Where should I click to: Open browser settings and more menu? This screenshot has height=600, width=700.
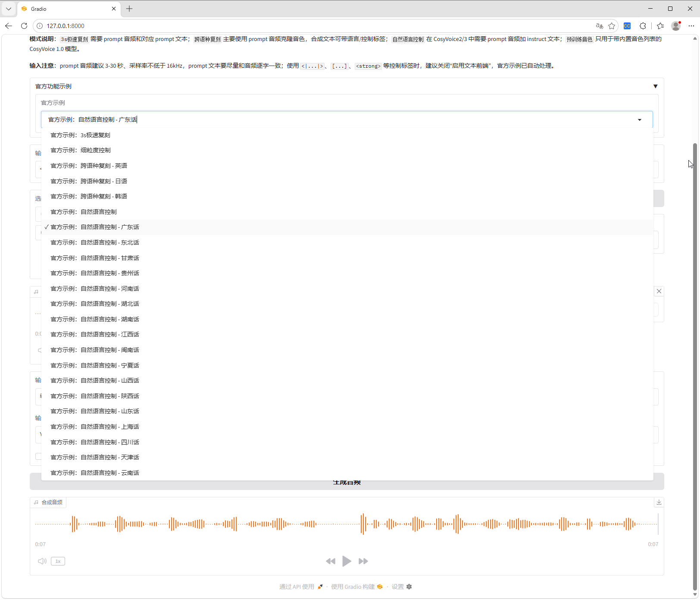tap(691, 26)
